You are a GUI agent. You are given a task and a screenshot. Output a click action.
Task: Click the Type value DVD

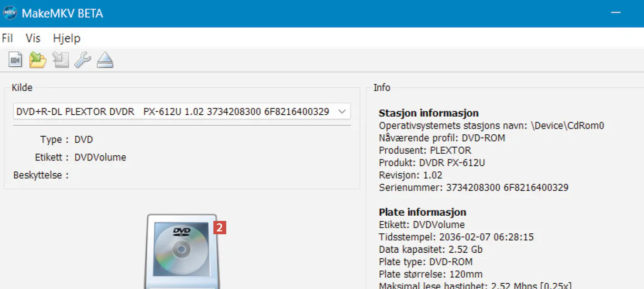84,140
